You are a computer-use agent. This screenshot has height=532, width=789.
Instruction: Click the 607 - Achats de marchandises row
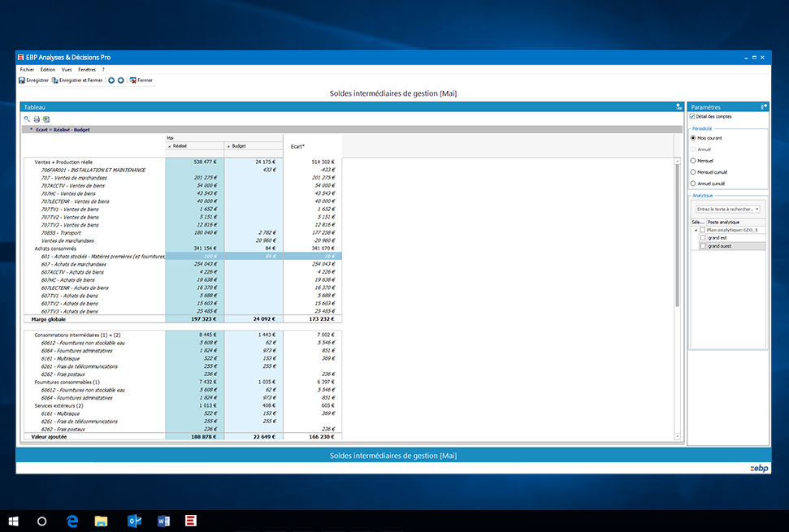click(x=73, y=265)
